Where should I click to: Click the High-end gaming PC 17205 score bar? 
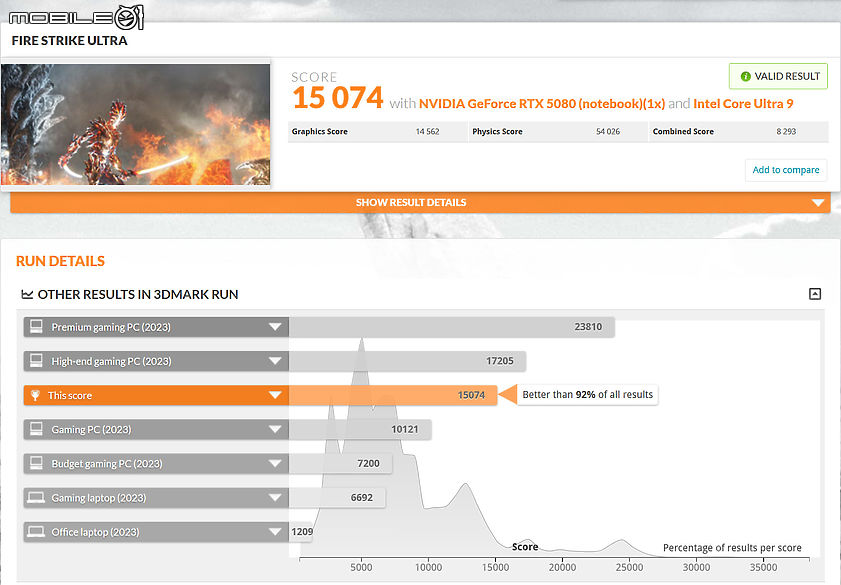click(x=407, y=361)
